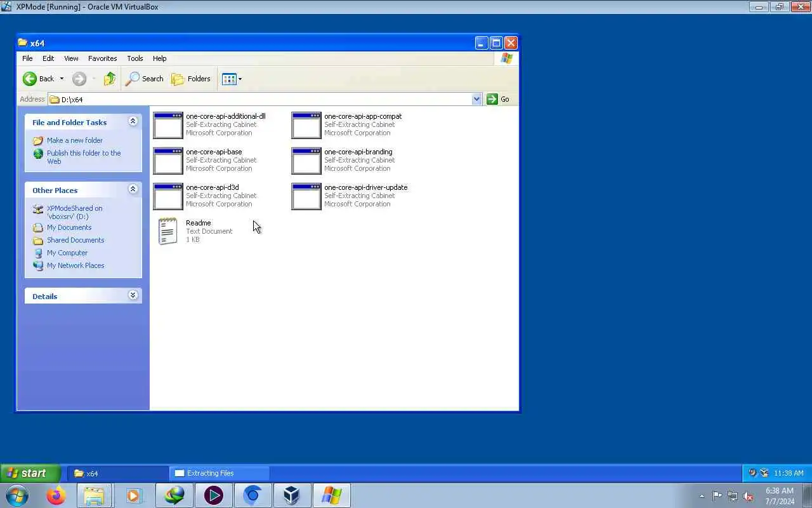The width and height of the screenshot is (812, 508).
Task: Click Publish this folder to the Web
Action: [84, 157]
